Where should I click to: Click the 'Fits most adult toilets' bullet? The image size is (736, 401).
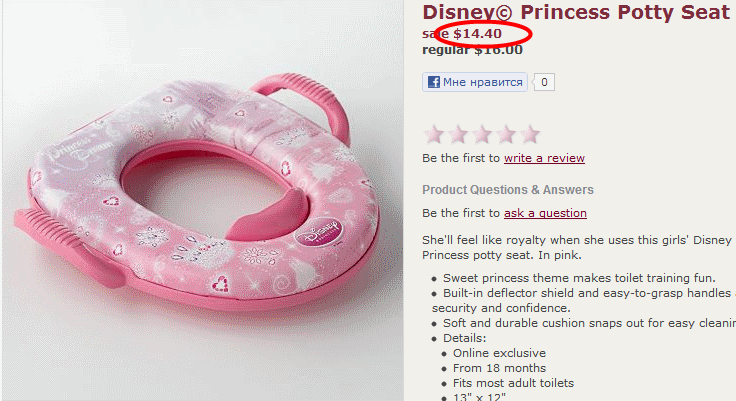[x=514, y=383]
